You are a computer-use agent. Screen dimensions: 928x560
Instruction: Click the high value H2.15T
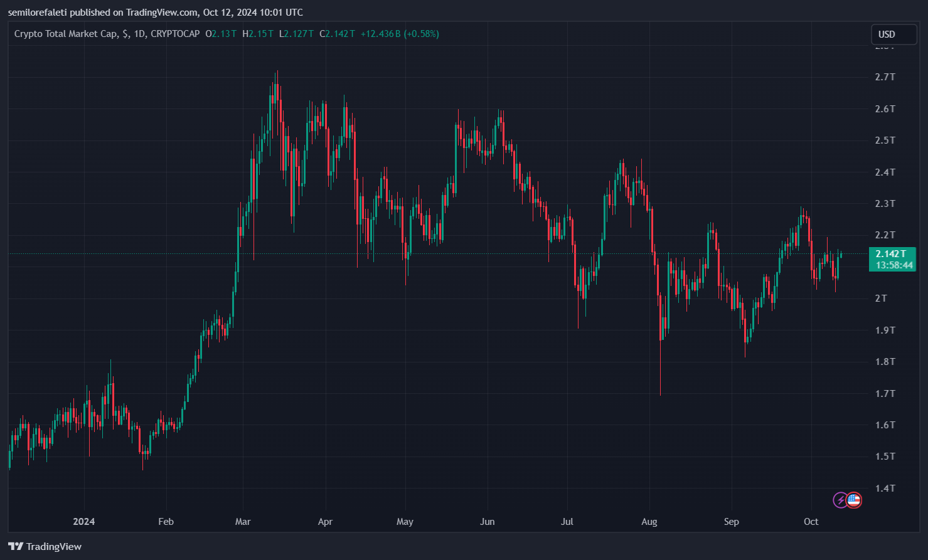click(x=258, y=34)
